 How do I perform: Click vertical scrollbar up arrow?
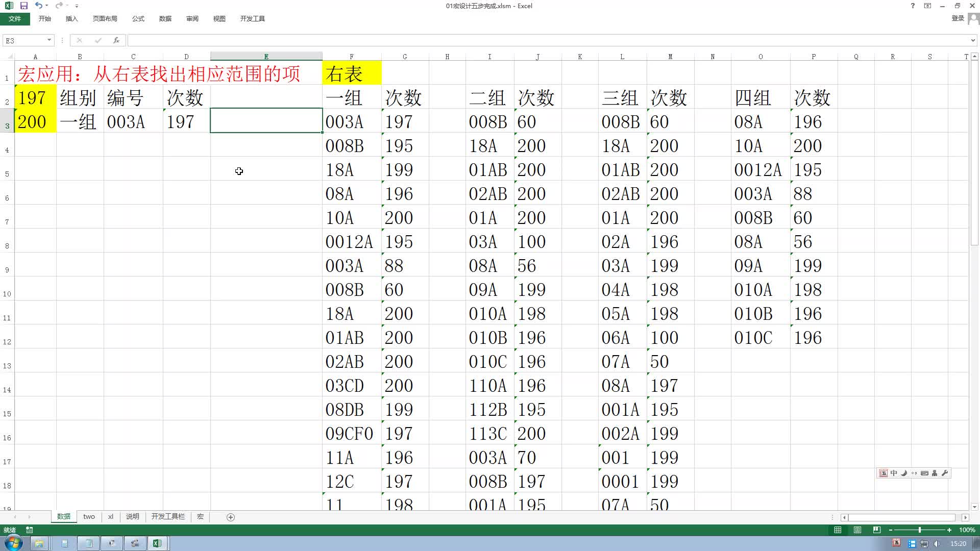point(974,56)
